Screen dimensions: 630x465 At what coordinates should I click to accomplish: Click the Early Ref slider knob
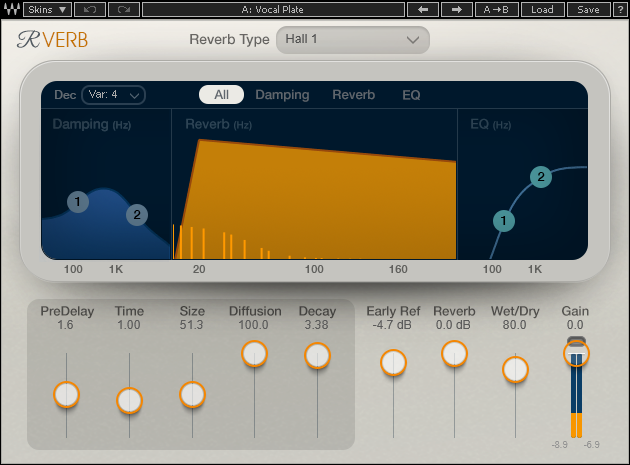coord(393,363)
